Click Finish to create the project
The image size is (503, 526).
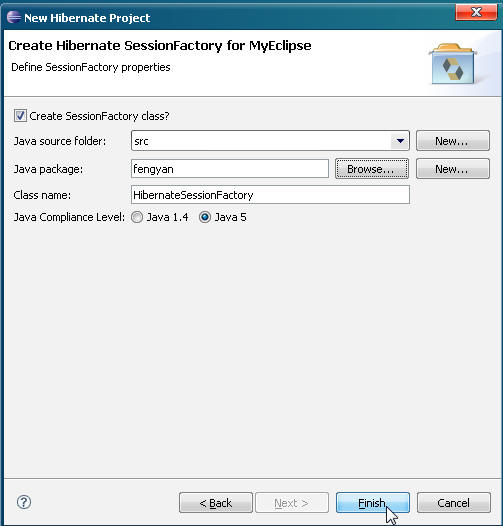pos(373,503)
